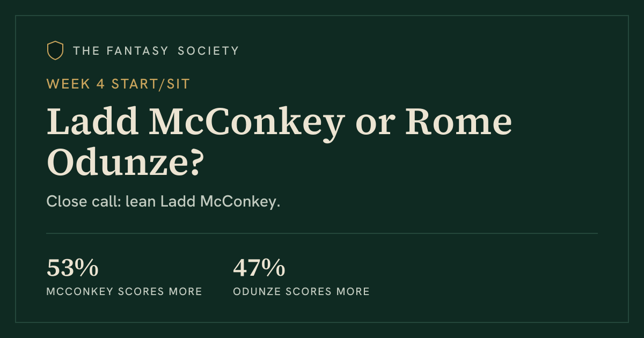
Task: Click the horizontal divider line above stats
Action: coord(322,233)
